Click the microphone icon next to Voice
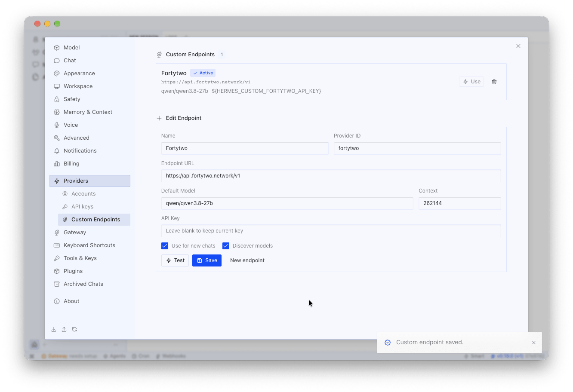The height and width of the screenshot is (392, 573). coord(57,125)
